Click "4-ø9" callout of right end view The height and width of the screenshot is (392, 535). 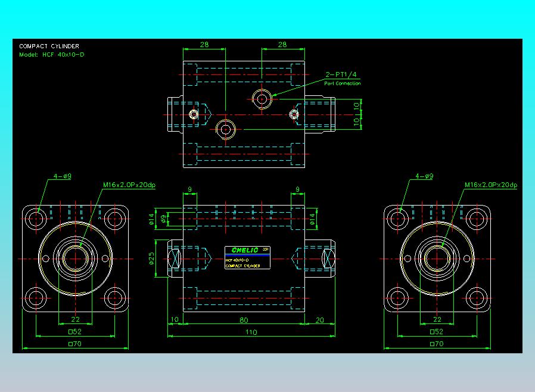(424, 176)
